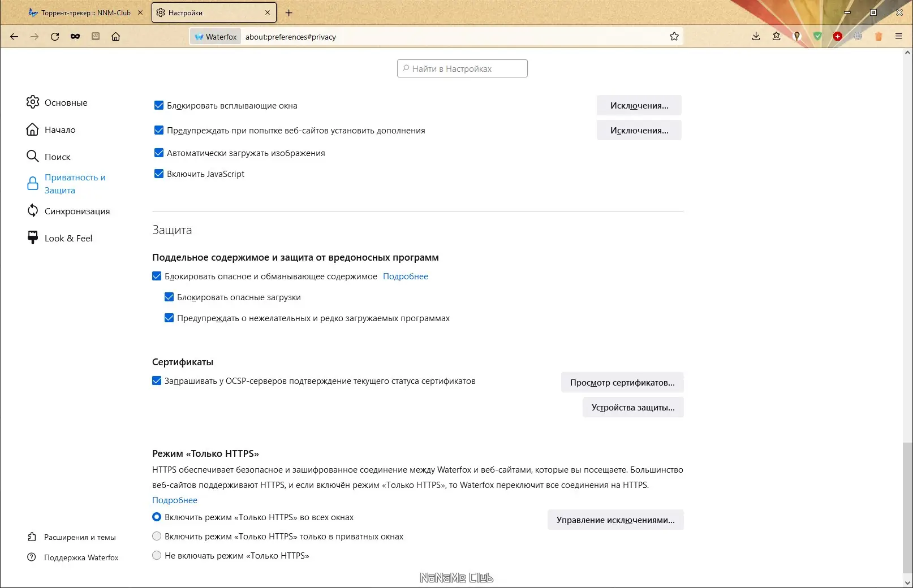Viewport: 913px width, 588px height.
Task: Open the red plus extension icon
Action: coord(838,37)
